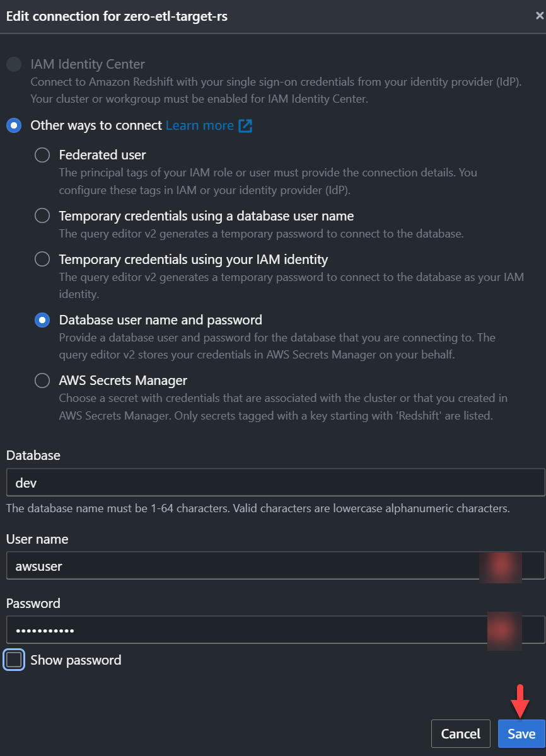This screenshot has width=546, height=756.
Task: Click the Database user name and password label
Action: click(160, 320)
